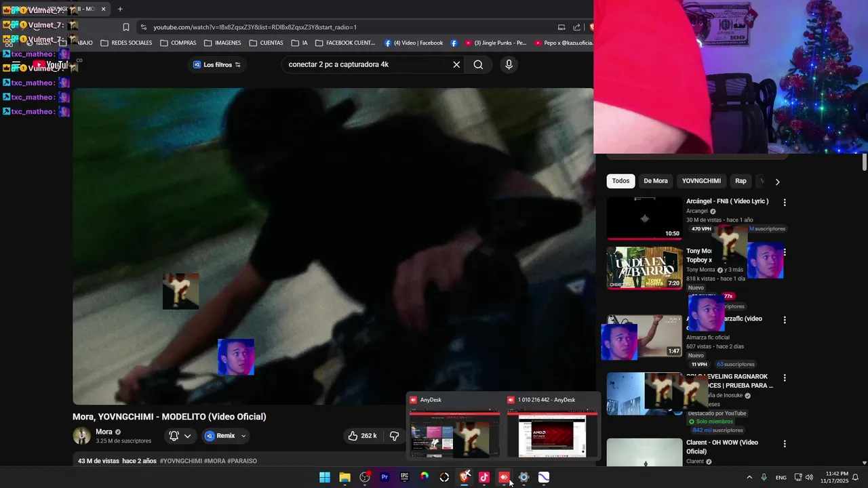868x488 pixels.
Task: Click the cast/picture icon in address bar
Action: coord(561,27)
